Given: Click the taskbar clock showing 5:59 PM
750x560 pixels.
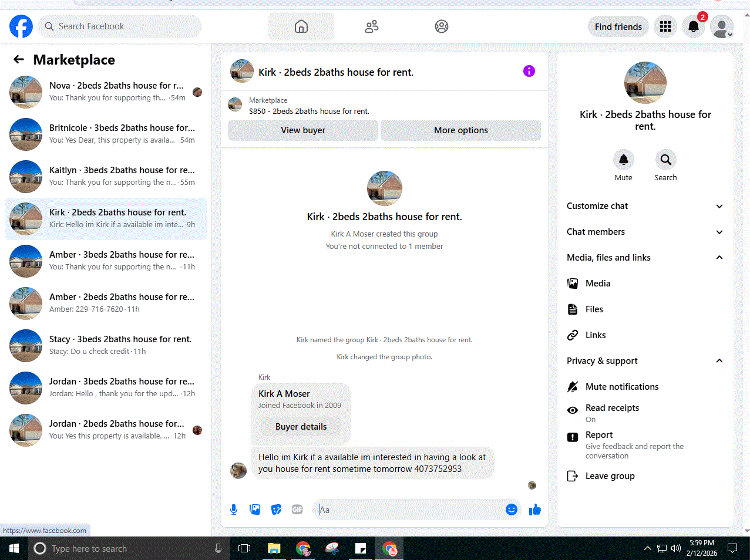Looking at the screenshot, I should 702,548.
